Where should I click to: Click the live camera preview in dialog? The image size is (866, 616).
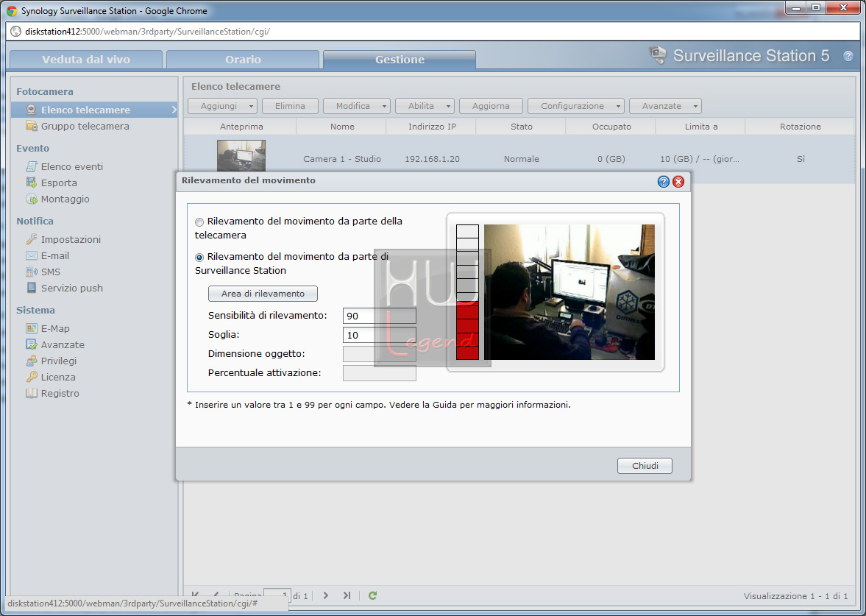[x=569, y=291]
